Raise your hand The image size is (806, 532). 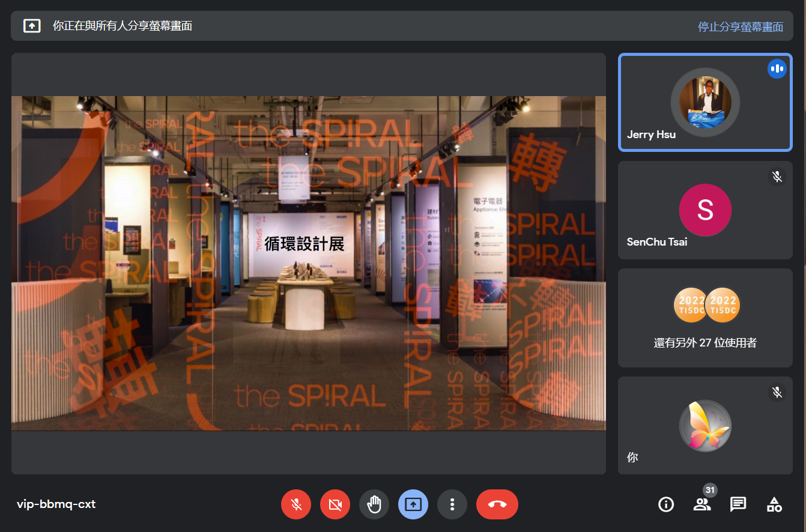[374, 504]
